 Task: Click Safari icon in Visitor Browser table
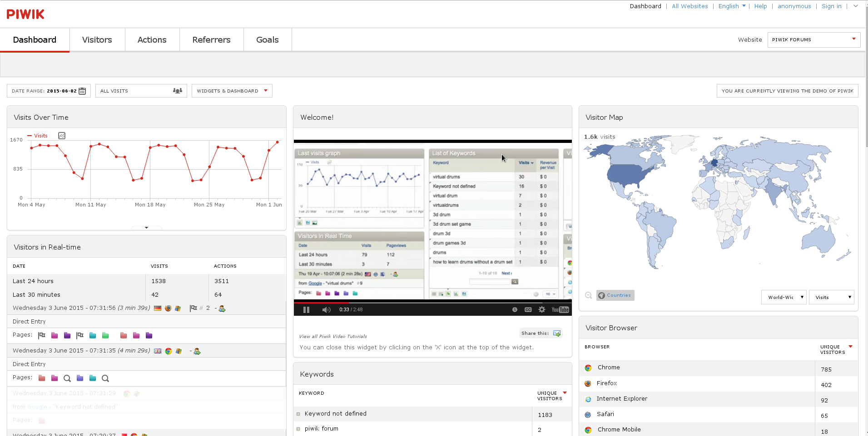click(x=588, y=415)
